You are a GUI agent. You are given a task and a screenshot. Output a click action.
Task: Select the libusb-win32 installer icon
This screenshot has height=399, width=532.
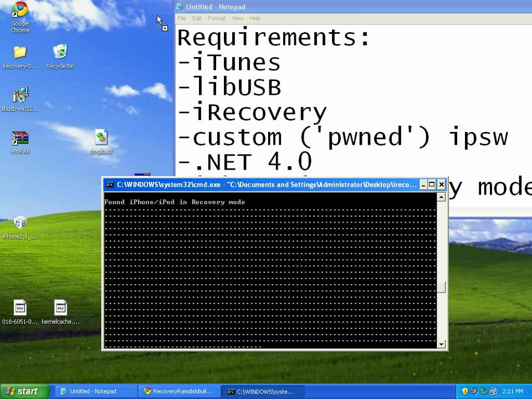pyautogui.click(x=20, y=99)
